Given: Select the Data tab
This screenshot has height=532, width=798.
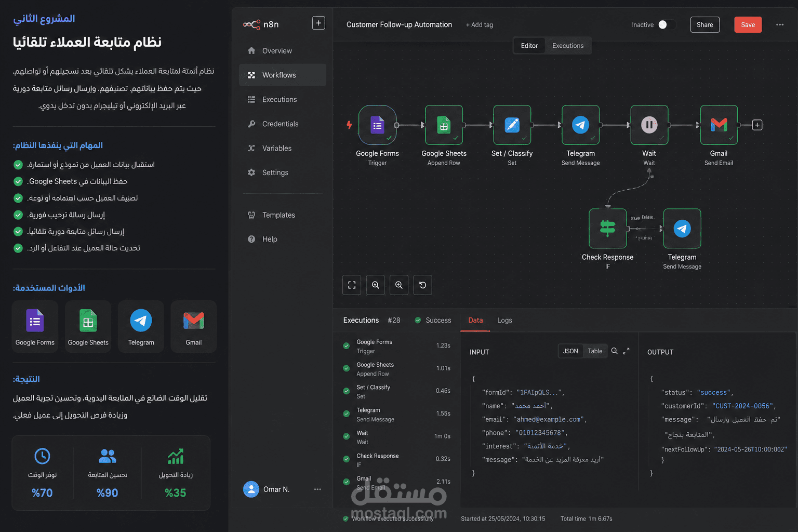Looking at the screenshot, I should point(475,320).
